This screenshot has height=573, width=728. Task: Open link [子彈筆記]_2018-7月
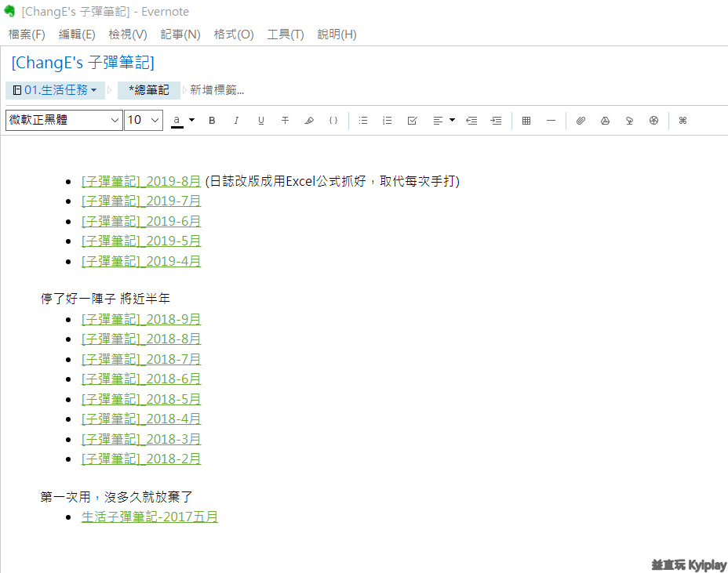point(140,359)
